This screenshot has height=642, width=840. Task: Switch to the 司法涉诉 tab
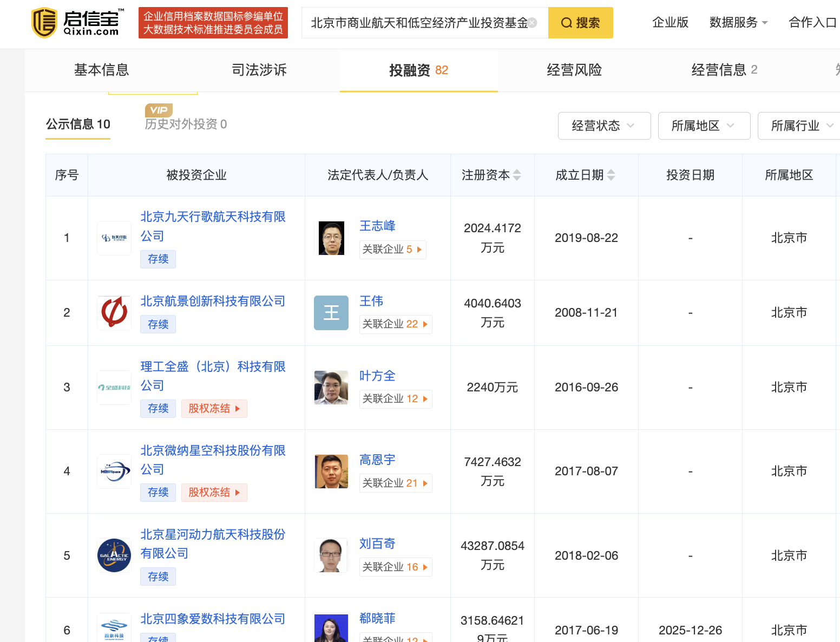click(259, 70)
